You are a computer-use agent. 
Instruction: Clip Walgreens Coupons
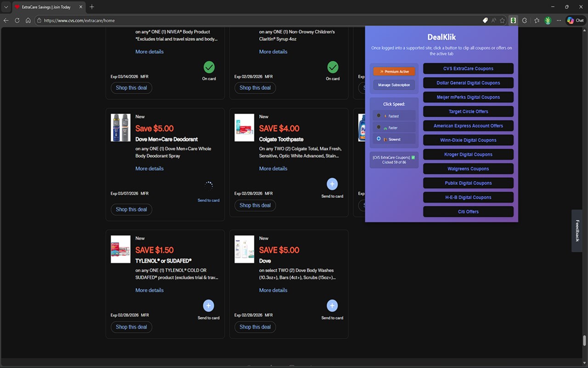click(x=468, y=168)
